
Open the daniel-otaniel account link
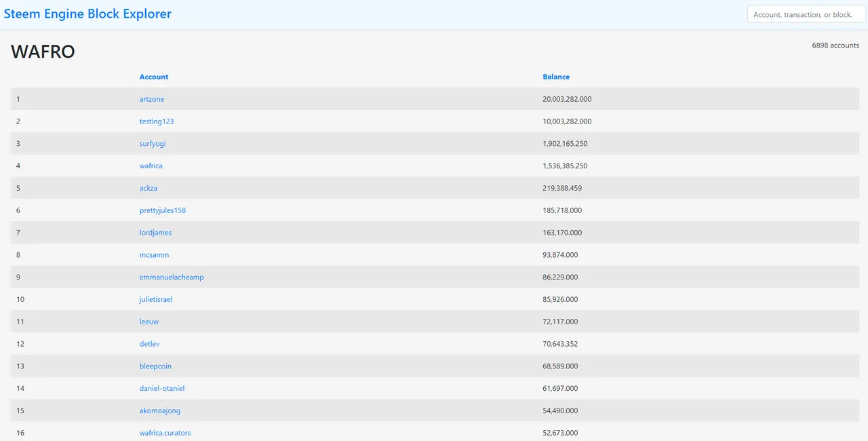pyautogui.click(x=162, y=389)
